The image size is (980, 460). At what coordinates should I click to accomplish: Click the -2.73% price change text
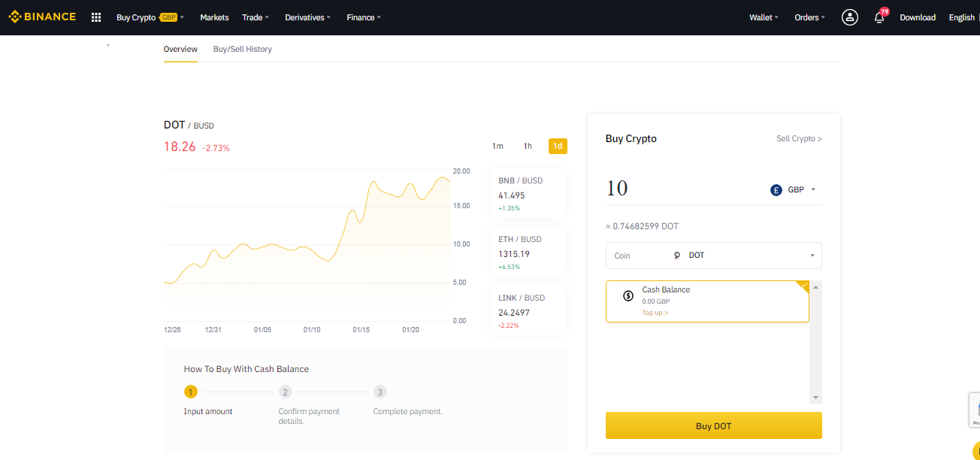(x=216, y=148)
